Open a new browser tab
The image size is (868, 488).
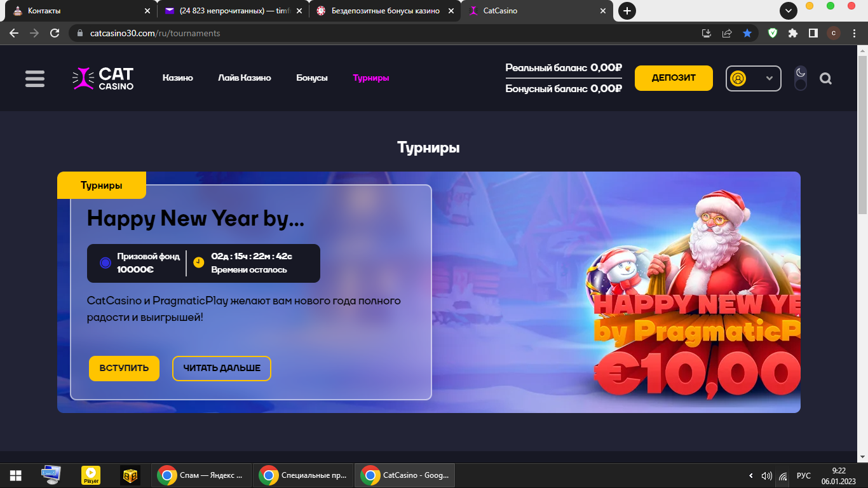pos(627,11)
